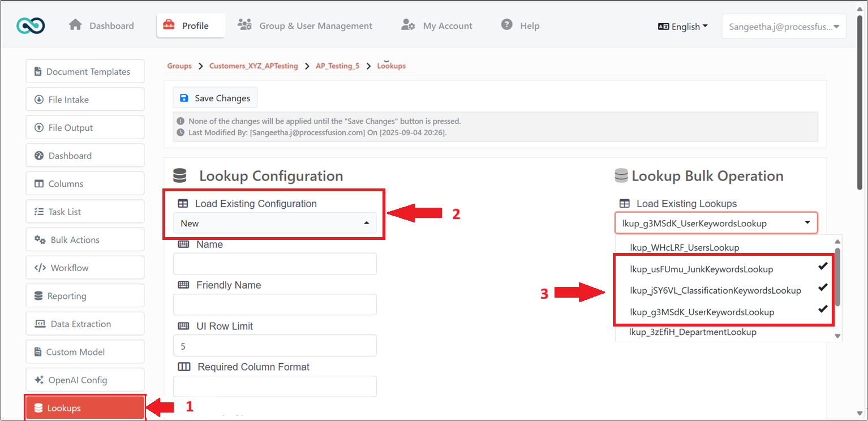Click the Help question mark icon
Viewport: 868px width, 421px height.
click(507, 25)
